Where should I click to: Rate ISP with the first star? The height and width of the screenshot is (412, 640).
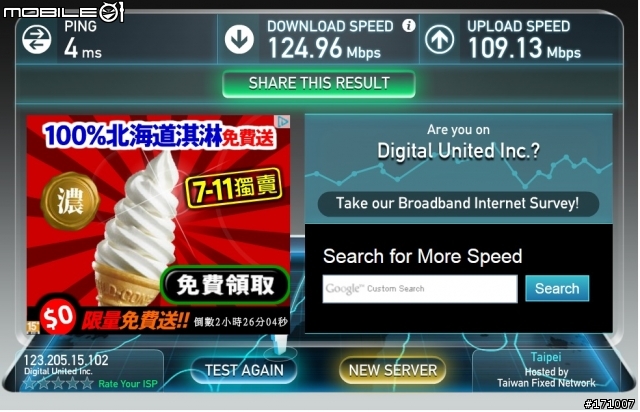(x=29, y=383)
